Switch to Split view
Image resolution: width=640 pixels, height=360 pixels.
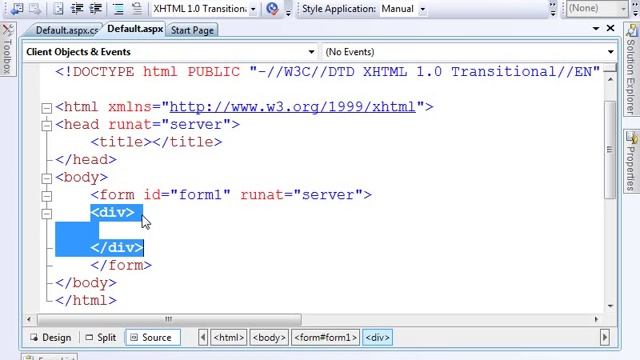point(101,338)
